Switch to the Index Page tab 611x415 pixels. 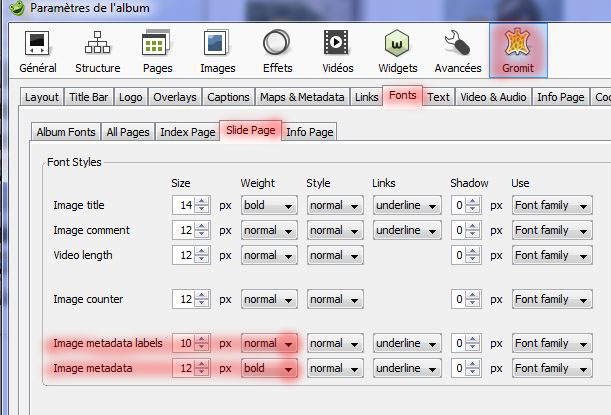(188, 131)
